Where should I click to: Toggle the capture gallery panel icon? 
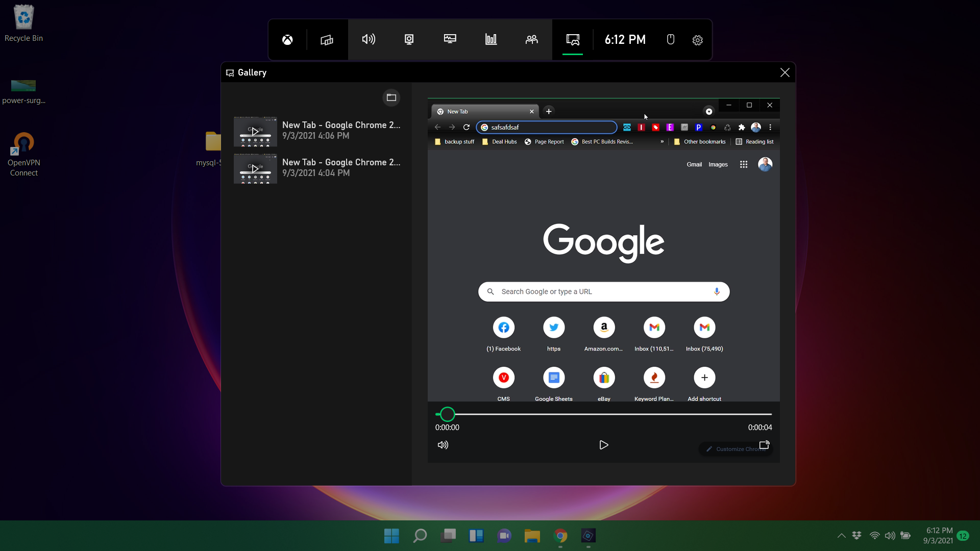tap(573, 39)
